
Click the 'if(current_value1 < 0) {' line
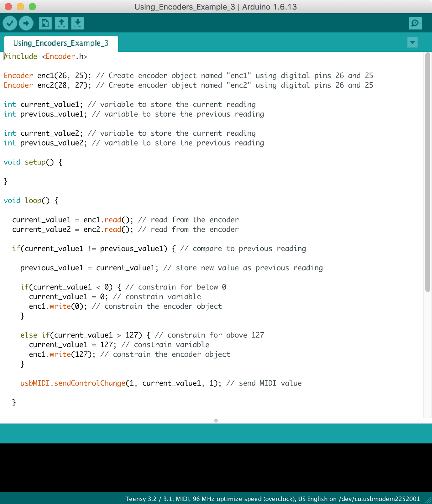[71, 287]
